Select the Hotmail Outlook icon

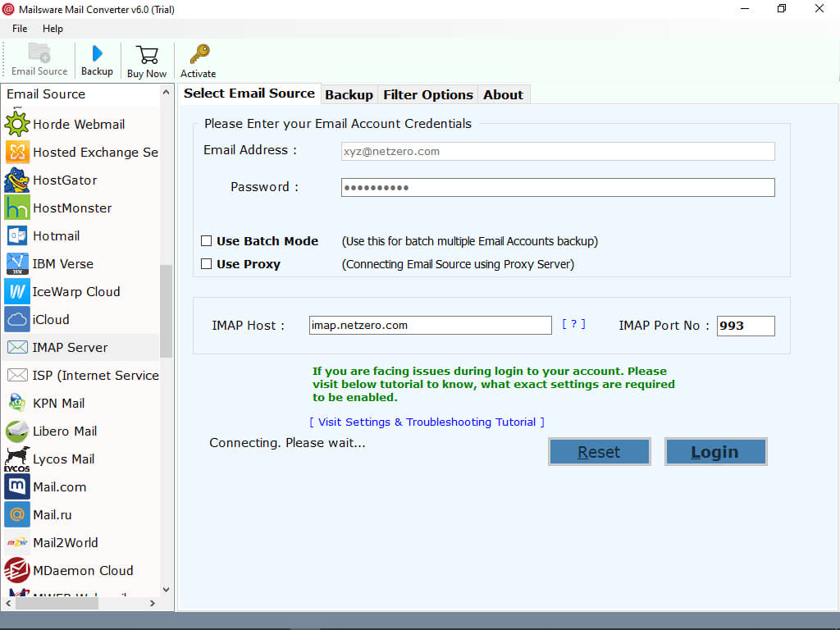(x=17, y=235)
